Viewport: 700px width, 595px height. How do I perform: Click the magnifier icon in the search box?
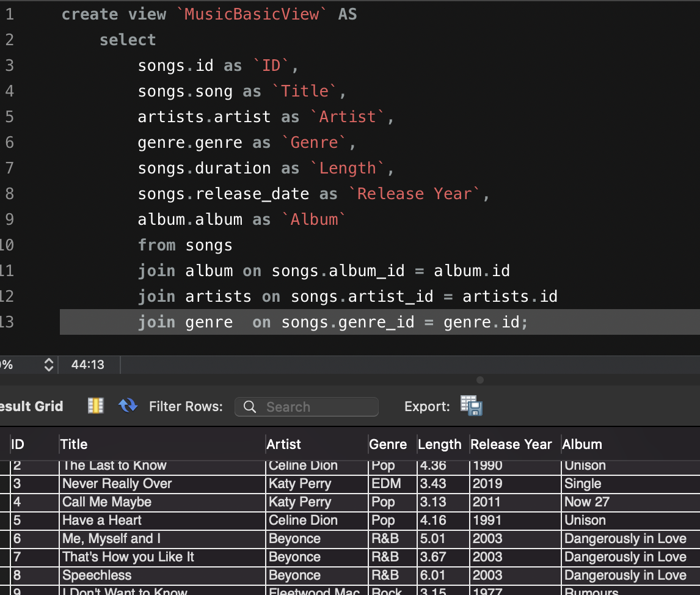pyautogui.click(x=250, y=407)
